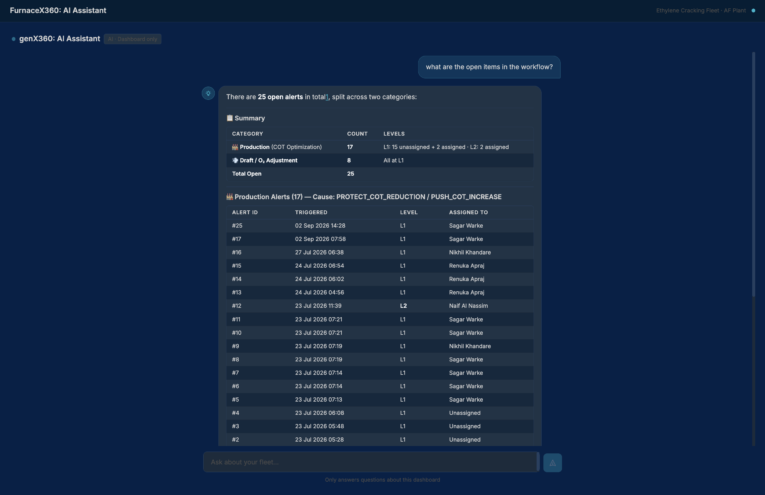Click 'Only answers questions about this dashboard' note

tap(382, 480)
